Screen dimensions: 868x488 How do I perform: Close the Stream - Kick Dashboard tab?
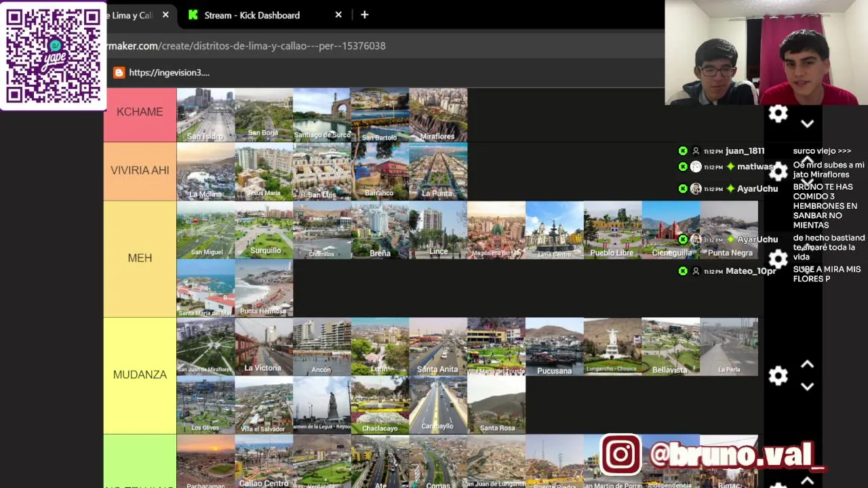[338, 15]
